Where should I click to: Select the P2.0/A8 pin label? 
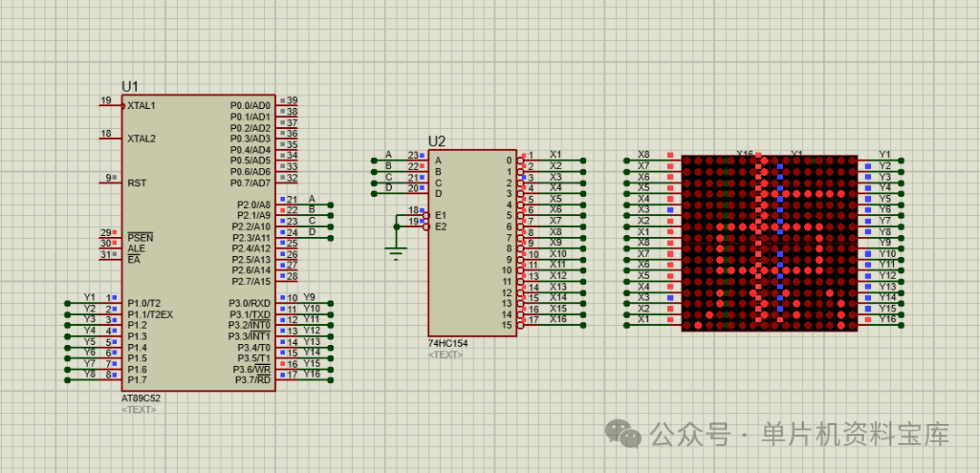point(254,204)
